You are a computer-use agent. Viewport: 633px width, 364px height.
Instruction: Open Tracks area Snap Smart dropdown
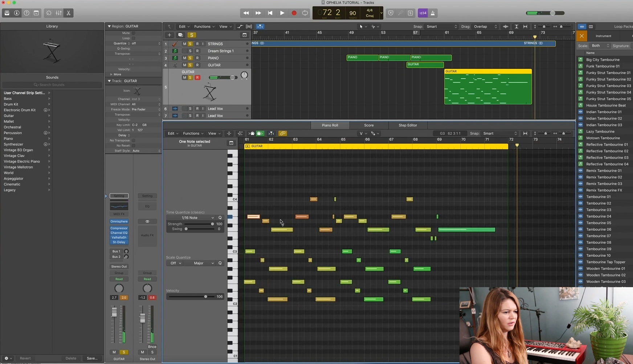pos(441,26)
